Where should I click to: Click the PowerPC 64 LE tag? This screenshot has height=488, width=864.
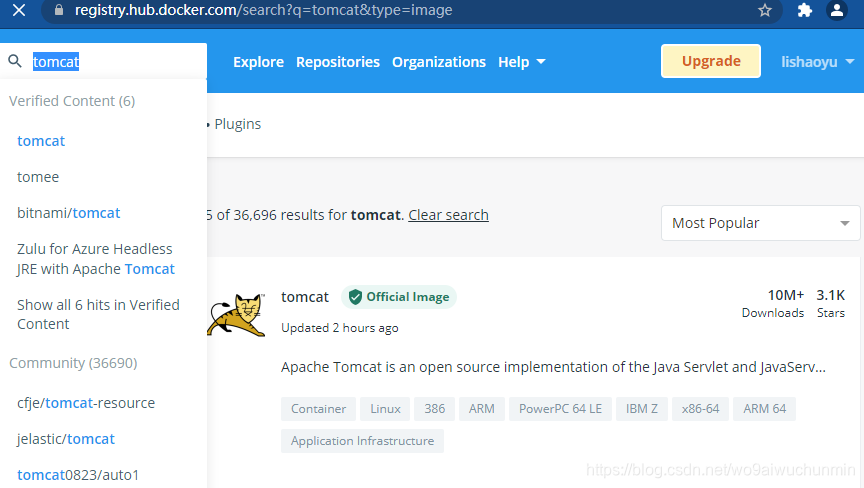click(x=560, y=409)
